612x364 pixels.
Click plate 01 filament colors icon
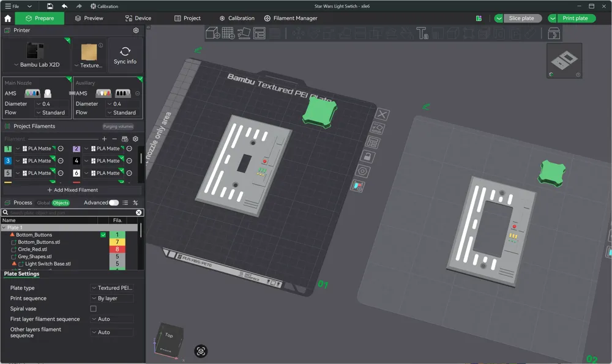point(358,186)
